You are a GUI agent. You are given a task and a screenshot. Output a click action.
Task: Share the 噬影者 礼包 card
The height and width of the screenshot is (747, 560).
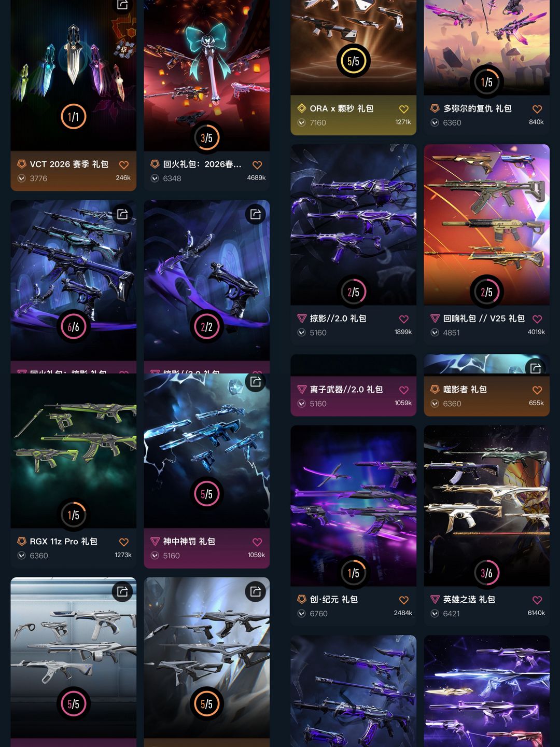[536, 367]
